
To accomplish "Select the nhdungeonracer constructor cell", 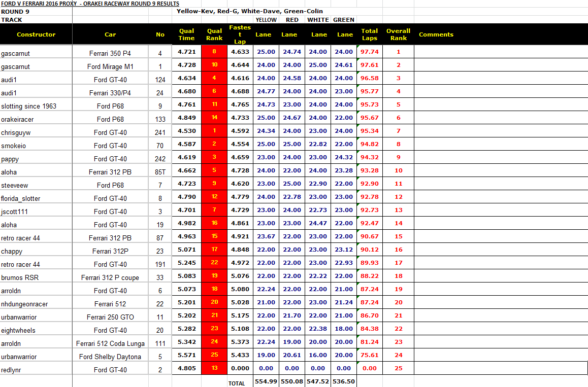I will coord(36,304).
